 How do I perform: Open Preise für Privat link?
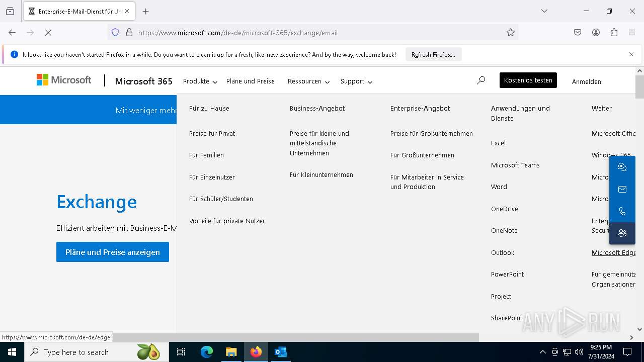coord(212,133)
